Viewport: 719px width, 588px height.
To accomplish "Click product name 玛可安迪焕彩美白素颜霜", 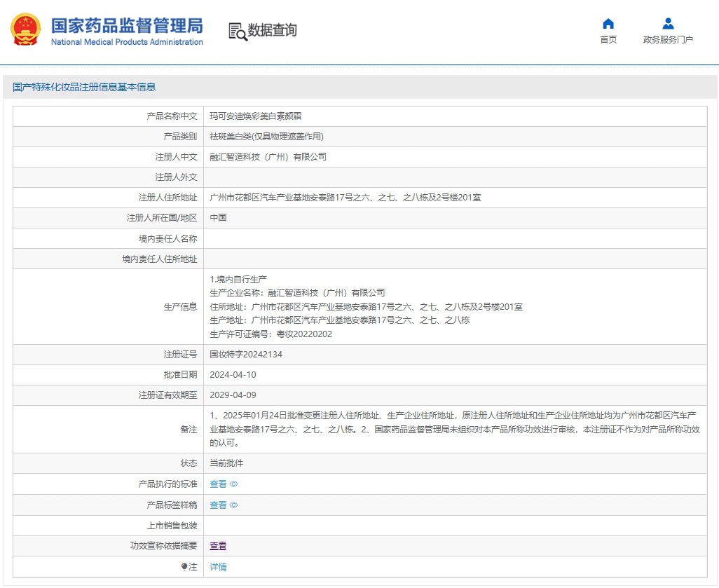I will (x=256, y=116).
